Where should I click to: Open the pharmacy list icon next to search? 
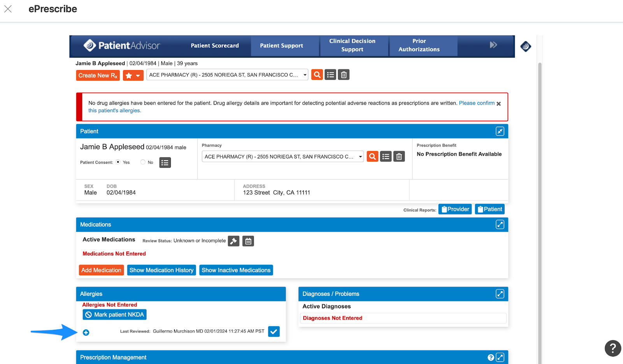pyautogui.click(x=330, y=74)
